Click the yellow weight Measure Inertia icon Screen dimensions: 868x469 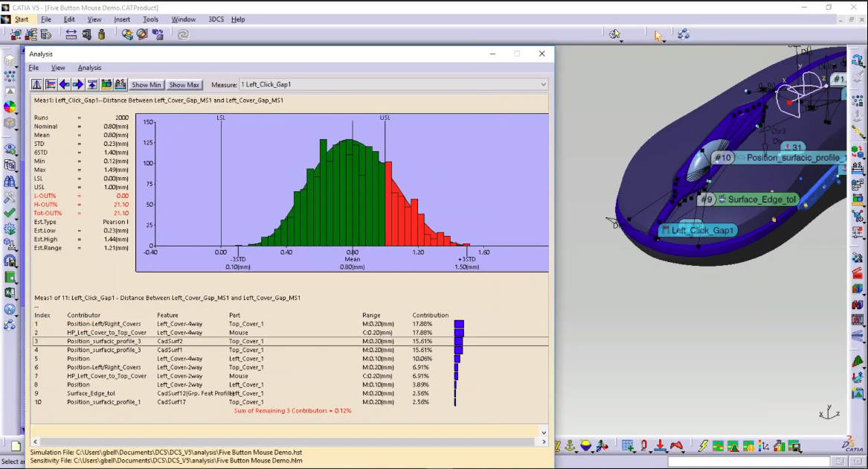click(x=101, y=34)
